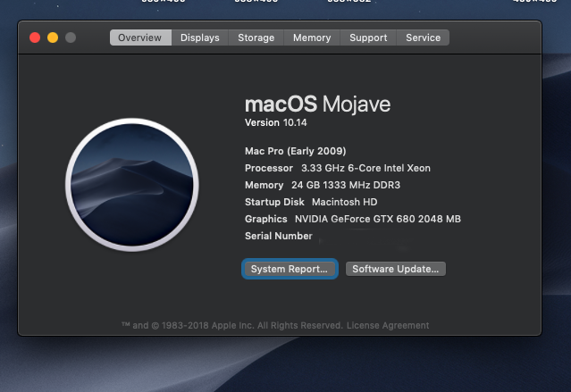
Task: Click the macOS Mojave desert logo
Action: tap(132, 185)
